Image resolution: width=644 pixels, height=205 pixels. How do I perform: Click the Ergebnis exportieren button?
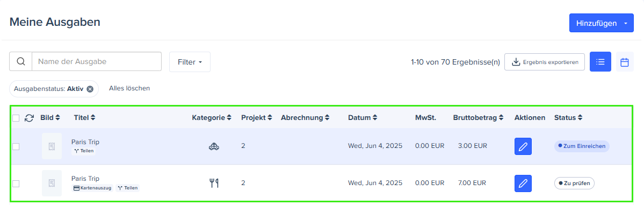(x=545, y=62)
